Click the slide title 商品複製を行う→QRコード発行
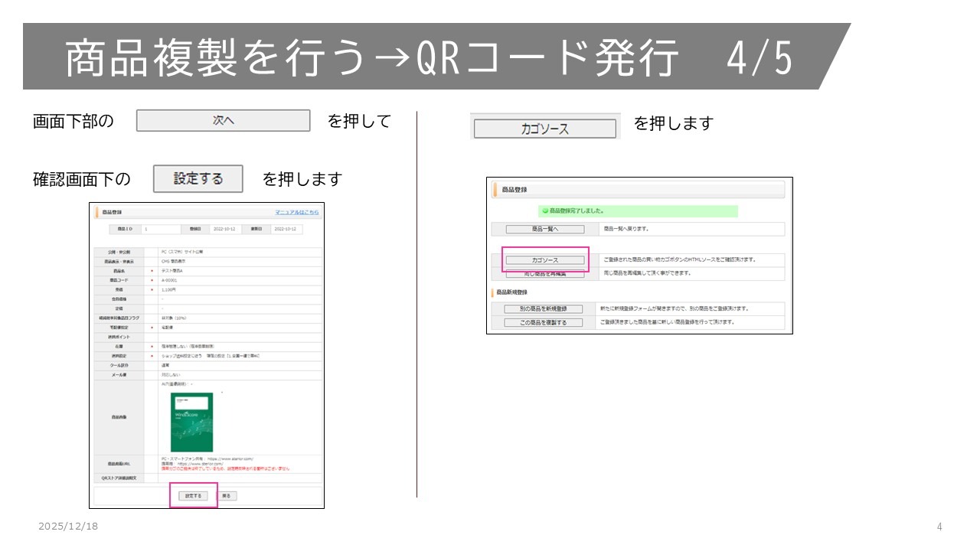This screenshot has height=551, width=980. point(371,59)
